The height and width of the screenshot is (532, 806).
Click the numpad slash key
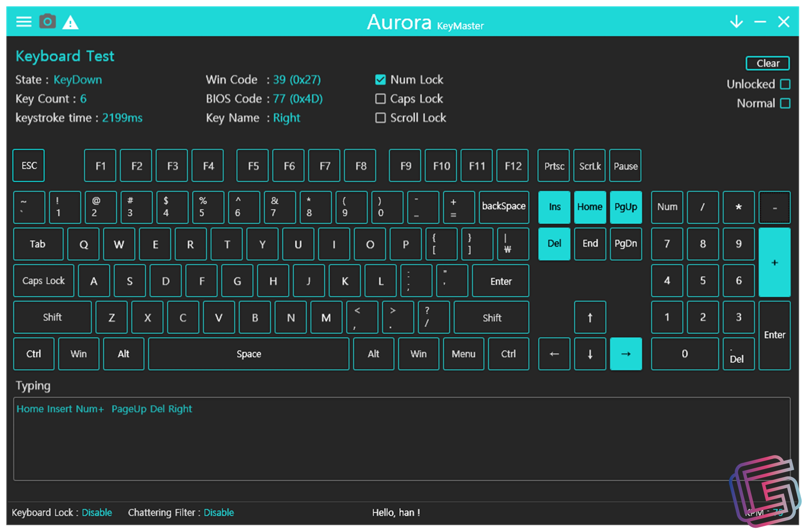point(703,207)
